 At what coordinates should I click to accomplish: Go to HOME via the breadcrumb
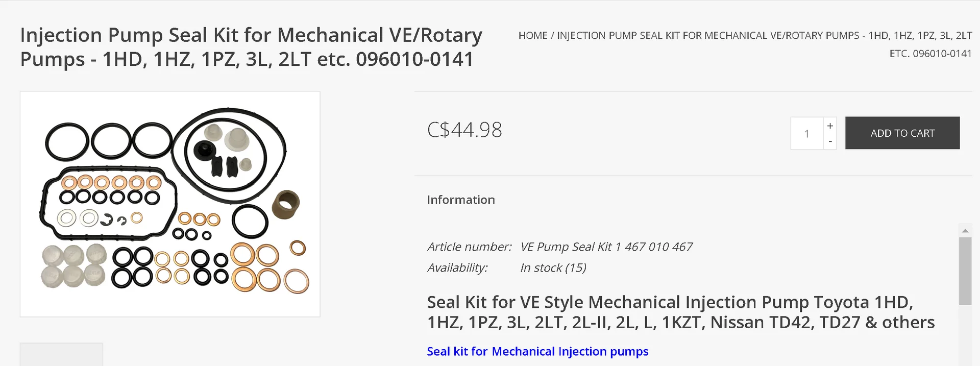coord(532,36)
